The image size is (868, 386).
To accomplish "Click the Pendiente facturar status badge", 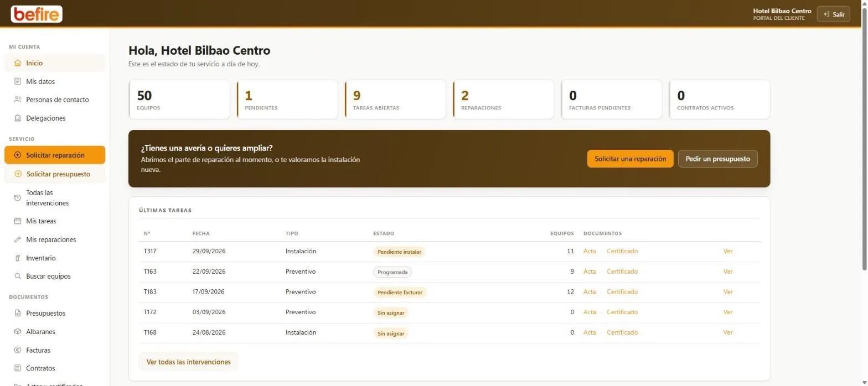I will 400,293.
